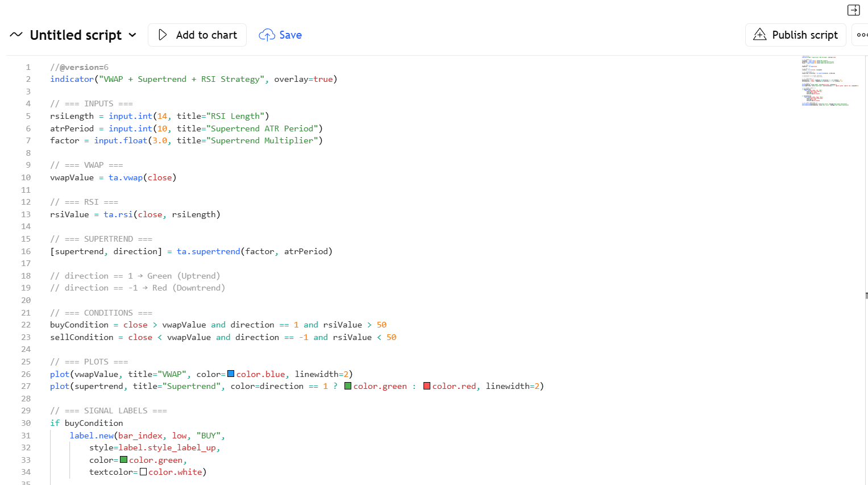Click the Save text link

(290, 35)
